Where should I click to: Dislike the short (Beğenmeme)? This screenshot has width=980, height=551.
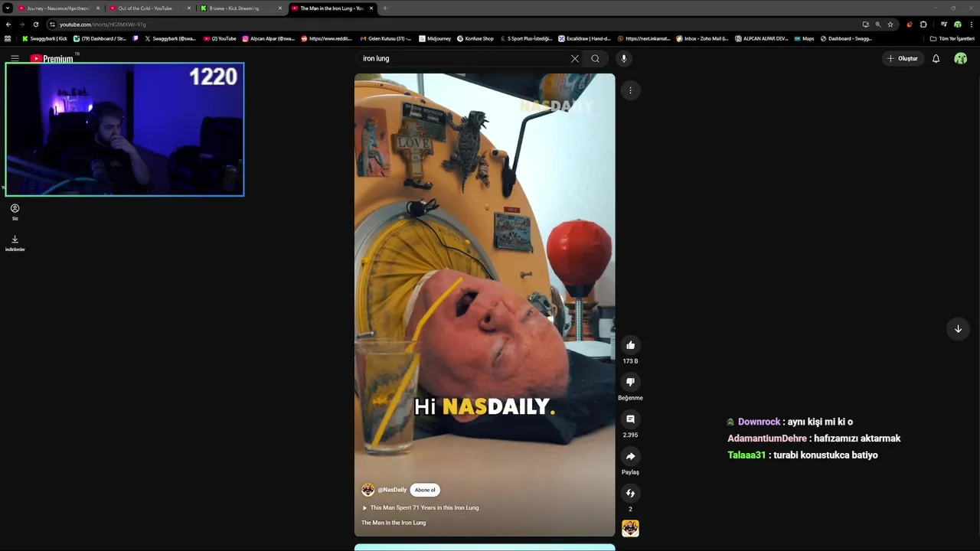pos(630,382)
